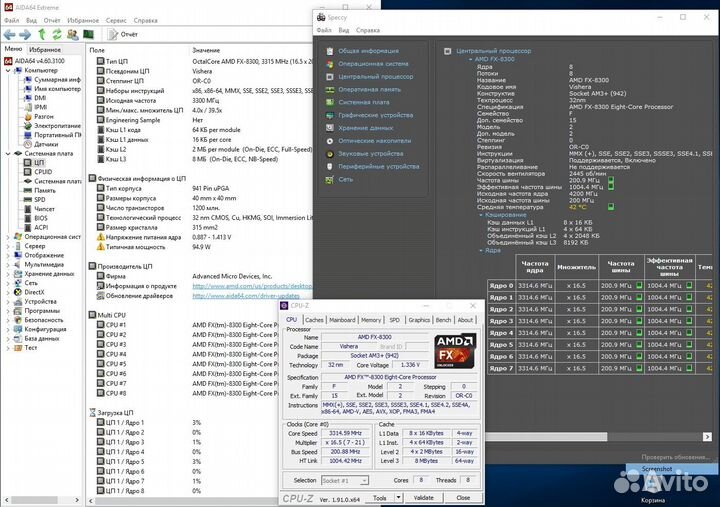Collapse the Системная плата tree node

pos(8,153)
